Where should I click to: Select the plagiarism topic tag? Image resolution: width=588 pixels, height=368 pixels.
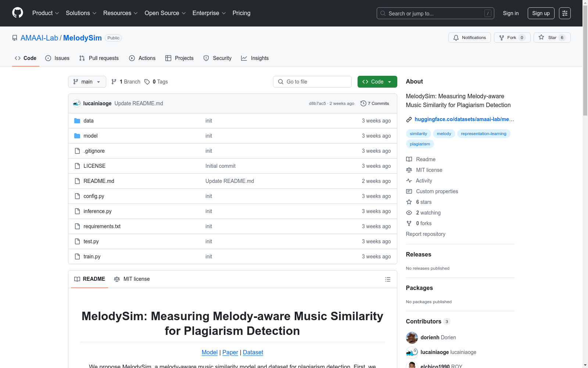pyautogui.click(x=420, y=144)
